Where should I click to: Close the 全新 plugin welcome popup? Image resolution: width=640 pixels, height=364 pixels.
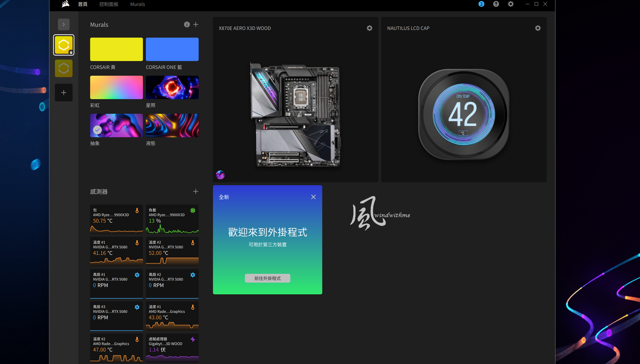(314, 197)
